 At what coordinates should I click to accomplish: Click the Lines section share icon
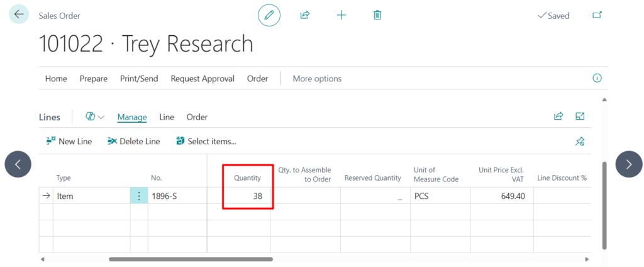(558, 116)
